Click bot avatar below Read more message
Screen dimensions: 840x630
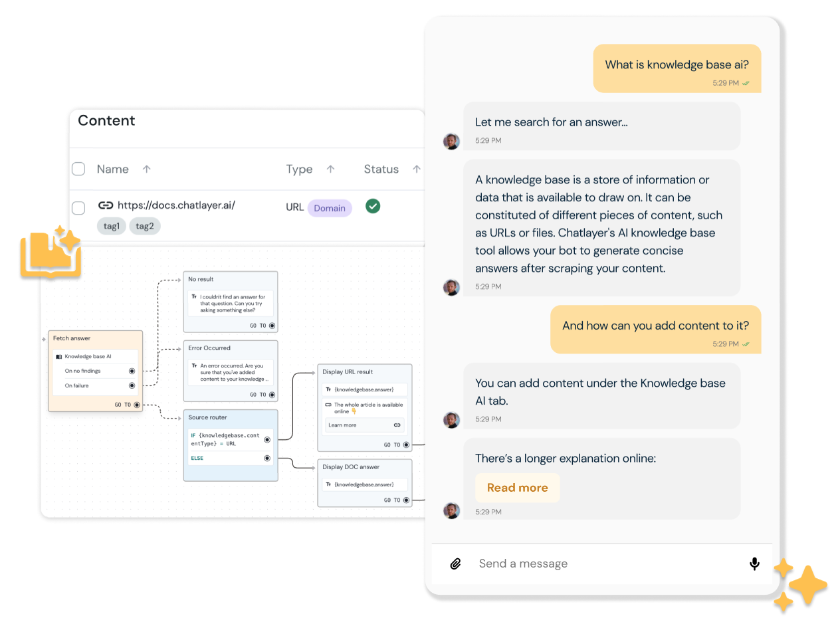tap(451, 510)
